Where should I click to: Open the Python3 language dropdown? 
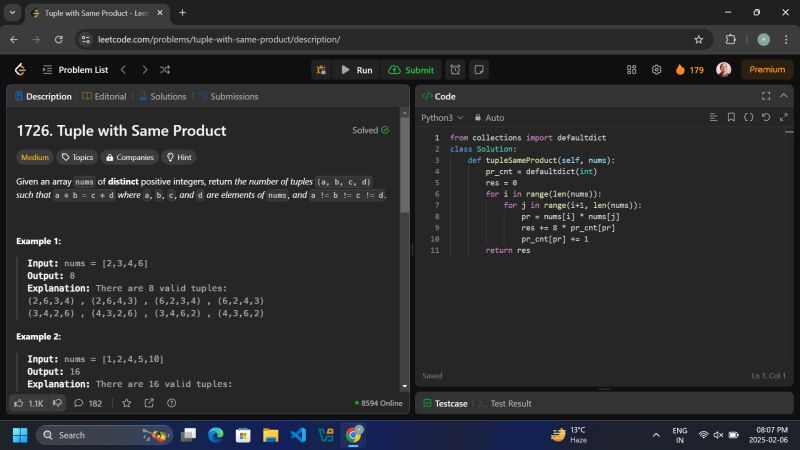[442, 118]
